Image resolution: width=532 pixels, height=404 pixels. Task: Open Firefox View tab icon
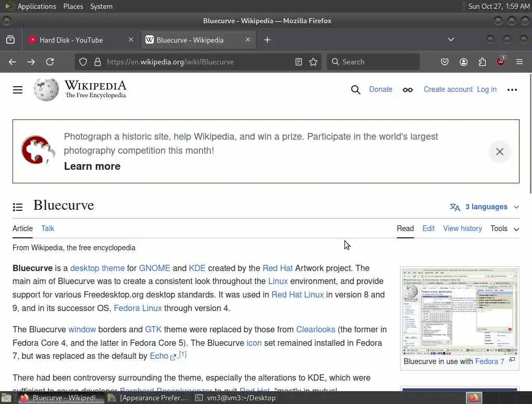click(10, 39)
